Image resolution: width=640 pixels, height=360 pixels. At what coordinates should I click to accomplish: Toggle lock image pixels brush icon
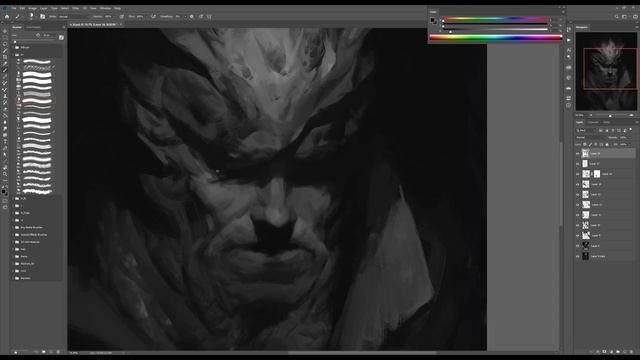point(590,144)
